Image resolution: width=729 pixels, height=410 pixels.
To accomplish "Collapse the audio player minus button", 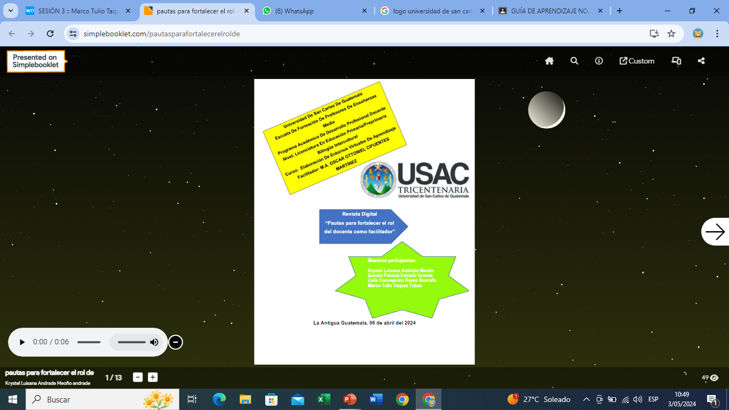I will tap(175, 342).
